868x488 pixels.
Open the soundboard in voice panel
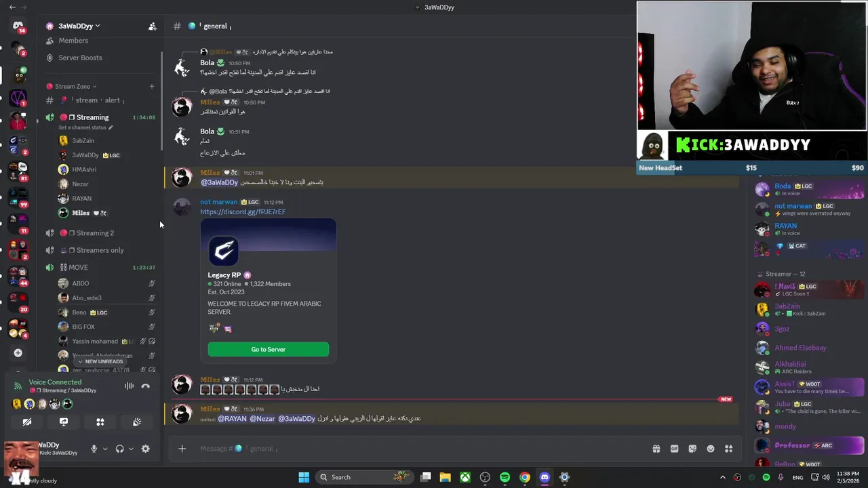pos(137,422)
